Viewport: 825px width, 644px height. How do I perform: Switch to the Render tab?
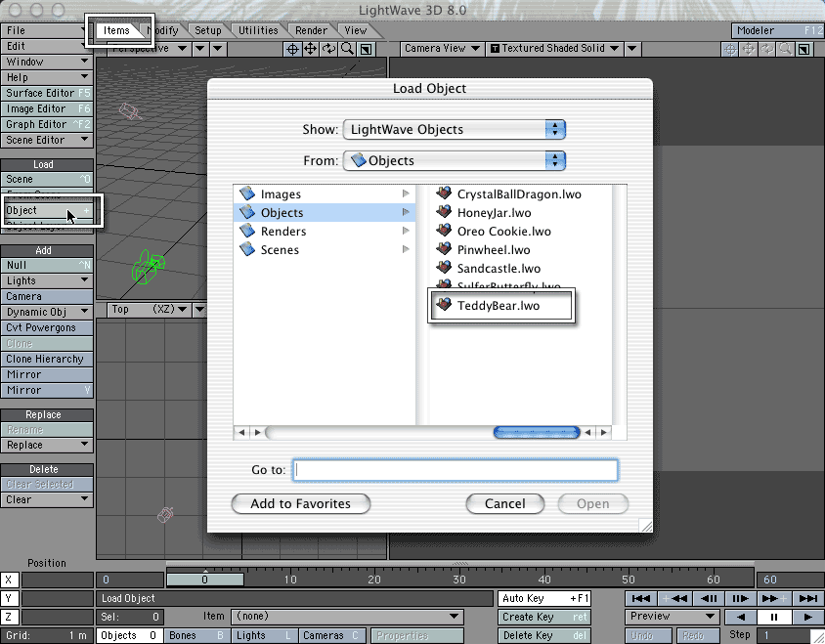point(311,30)
